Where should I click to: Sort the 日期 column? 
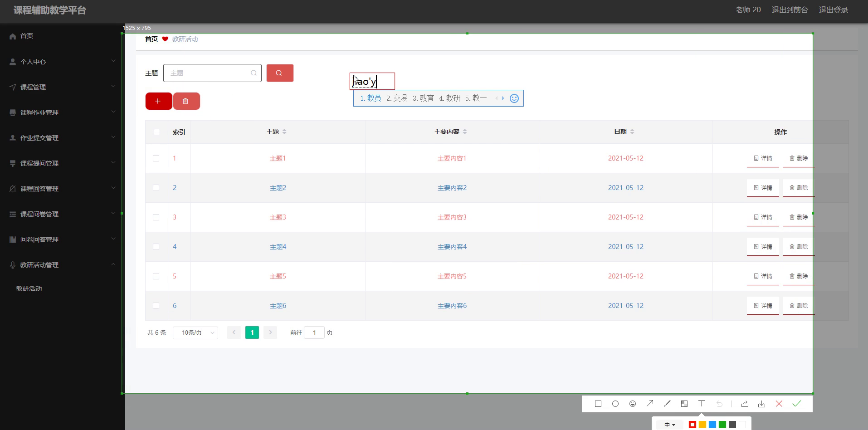(x=632, y=132)
